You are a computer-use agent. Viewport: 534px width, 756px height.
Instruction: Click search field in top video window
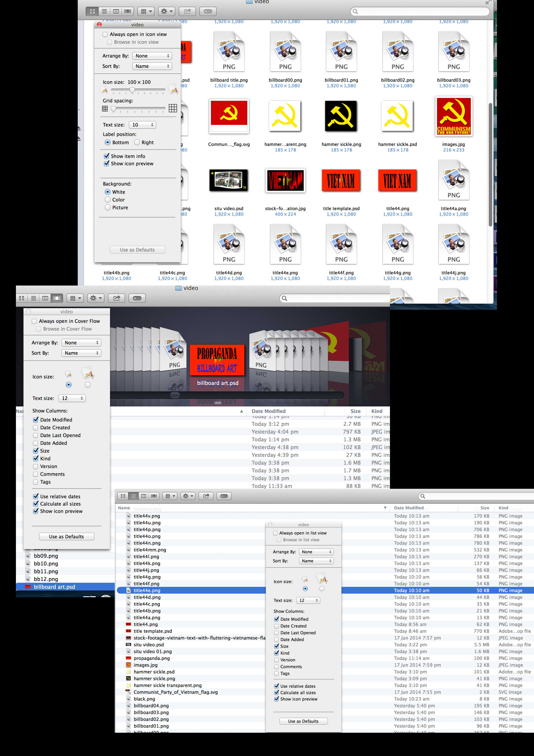(420, 11)
